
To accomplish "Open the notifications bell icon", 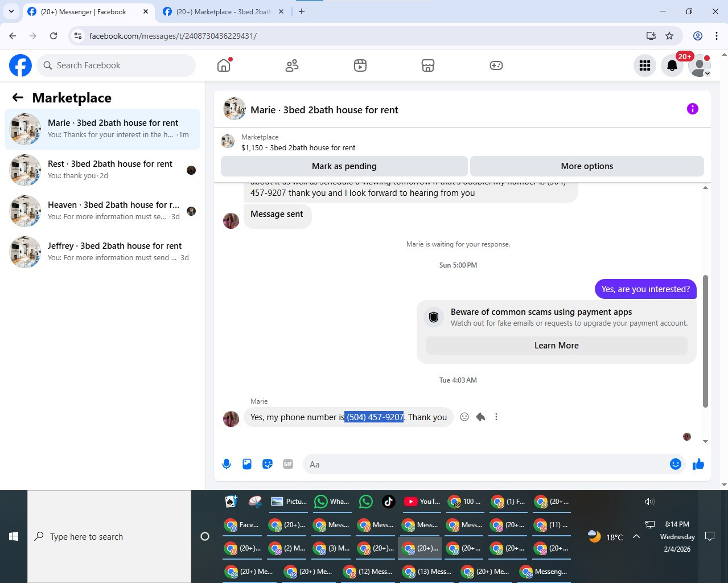I will point(672,65).
